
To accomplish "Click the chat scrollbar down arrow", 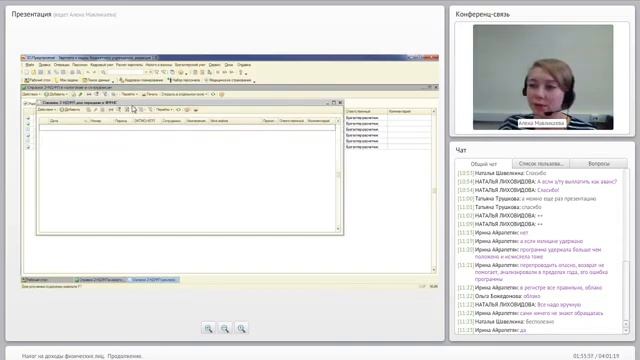I will [x=626, y=331].
